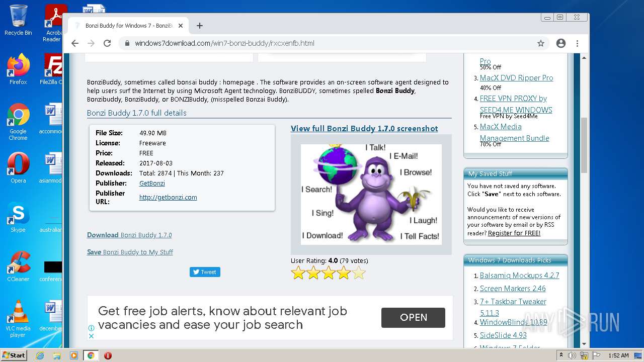The height and width of the screenshot is (362, 644).
Task: Click the My Saved Stuff panel header
Action: (x=516, y=173)
